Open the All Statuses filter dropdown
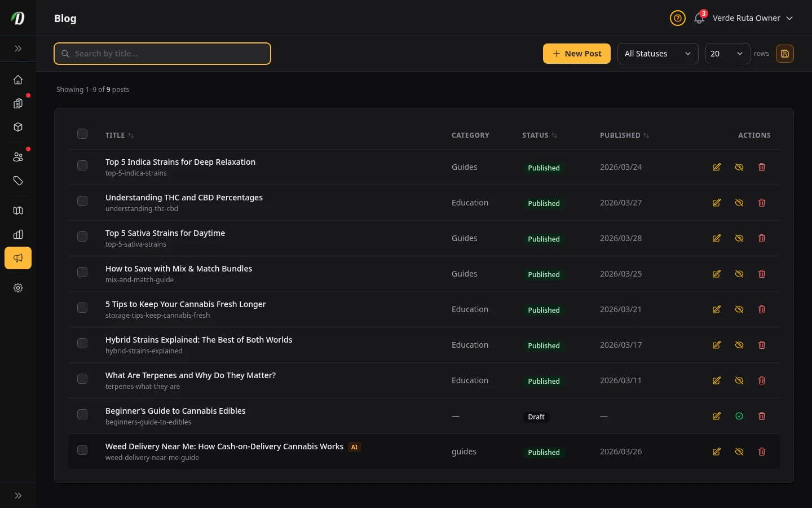Viewport: 812px width, 508px height. point(657,54)
